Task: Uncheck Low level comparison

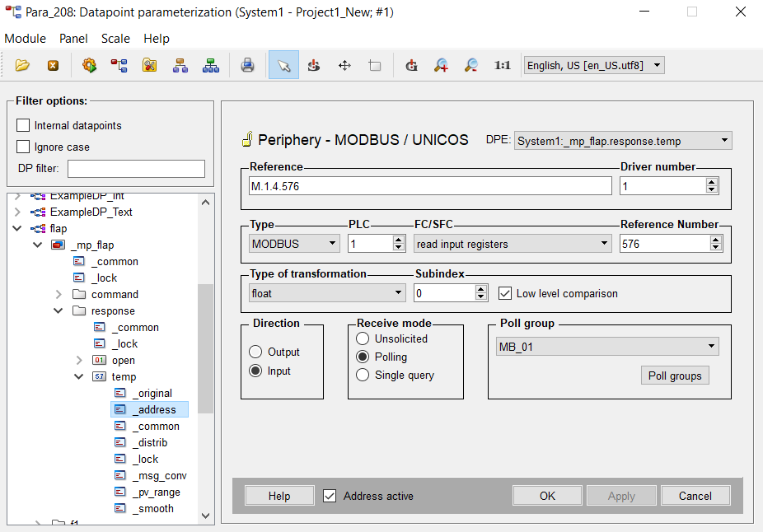Action: click(505, 293)
